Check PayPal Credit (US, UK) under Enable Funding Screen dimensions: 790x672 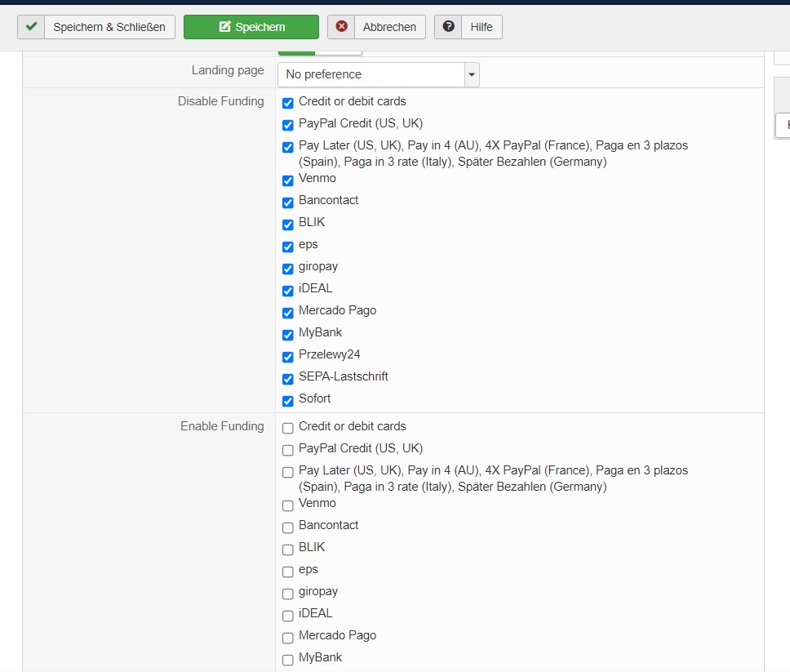point(288,450)
